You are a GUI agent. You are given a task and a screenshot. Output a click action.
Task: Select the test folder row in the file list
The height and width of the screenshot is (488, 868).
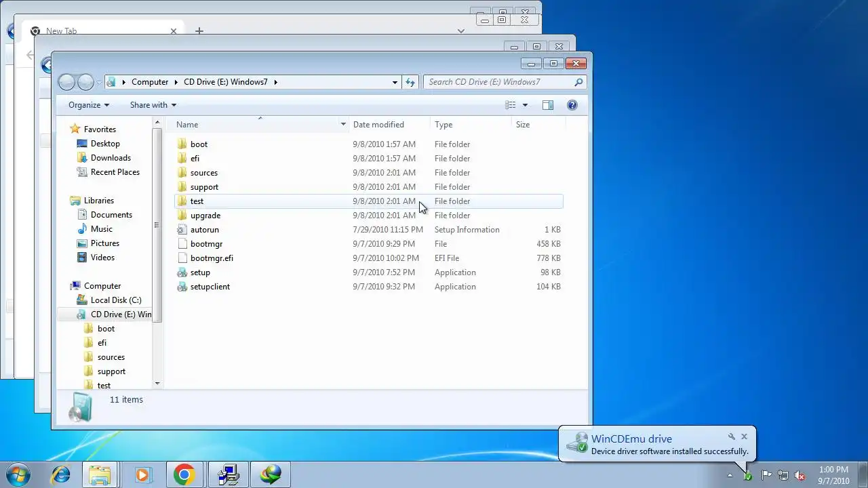[368, 201]
